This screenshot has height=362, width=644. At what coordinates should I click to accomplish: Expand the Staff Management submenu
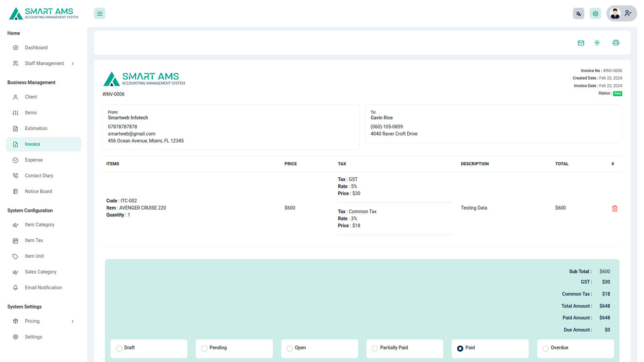pos(72,64)
